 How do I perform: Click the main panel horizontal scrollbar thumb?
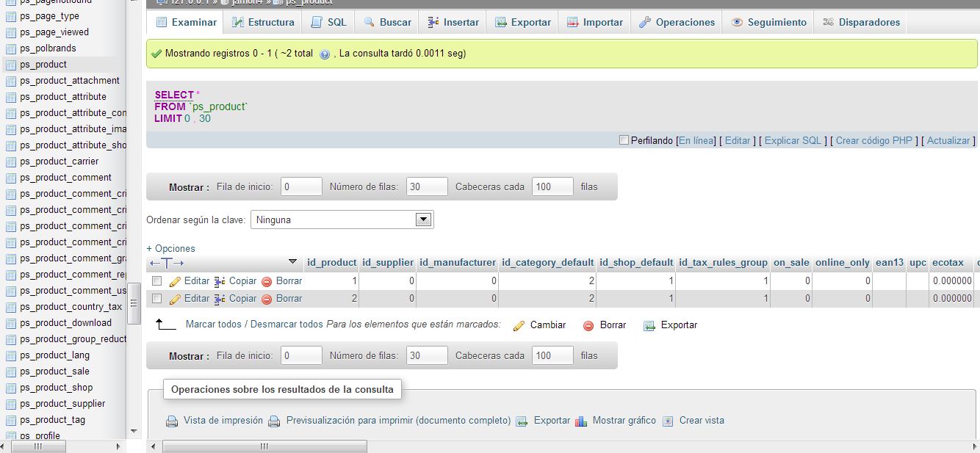[x=264, y=446]
